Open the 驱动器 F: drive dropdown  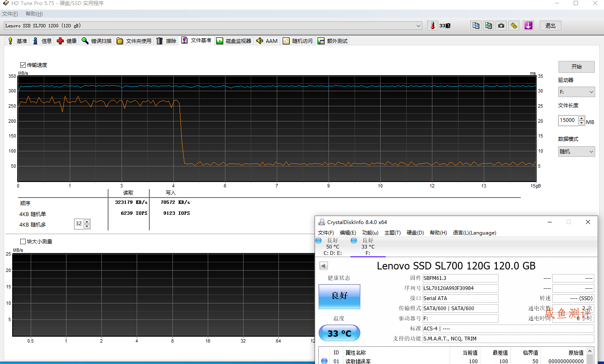coord(576,92)
